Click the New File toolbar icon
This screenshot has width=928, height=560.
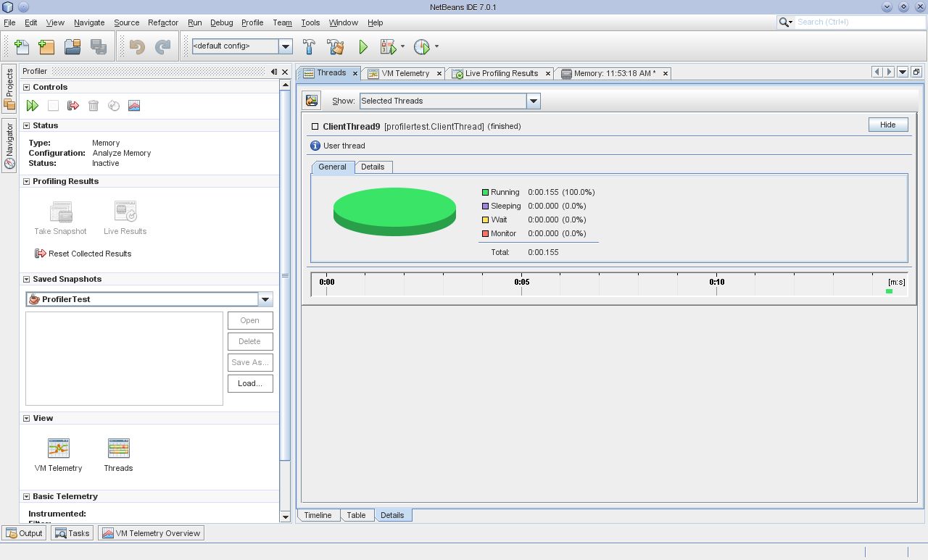22,46
